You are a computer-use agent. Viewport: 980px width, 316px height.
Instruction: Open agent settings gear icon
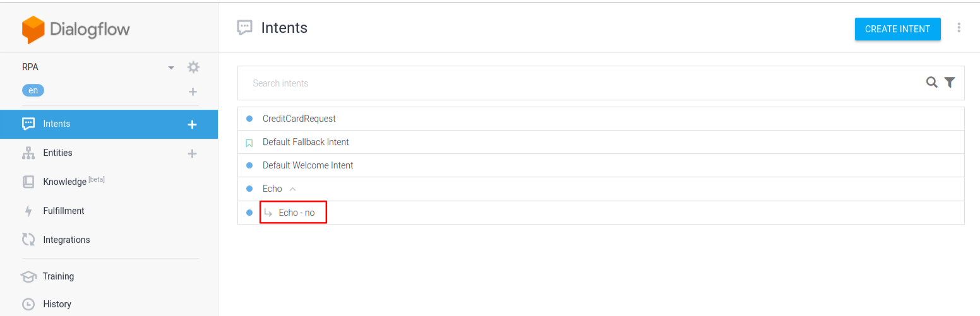pyautogui.click(x=193, y=67)
